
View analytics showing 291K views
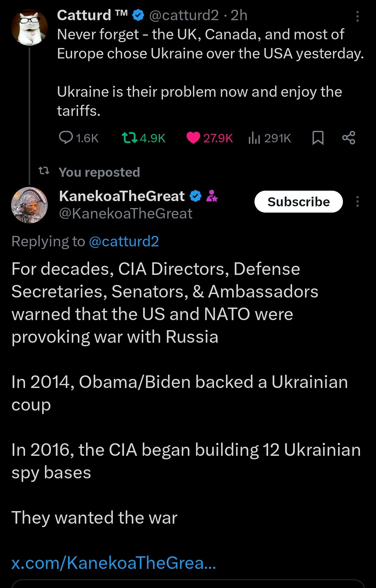(x=254, y=138)
